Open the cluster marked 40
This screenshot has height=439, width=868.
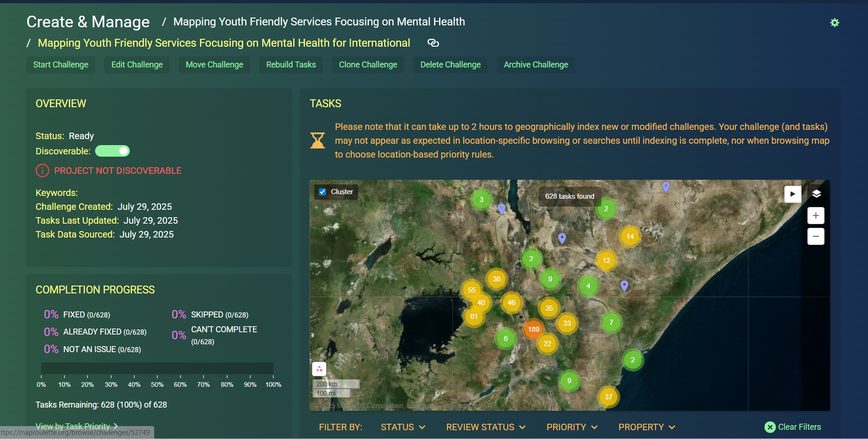point(482,303)
